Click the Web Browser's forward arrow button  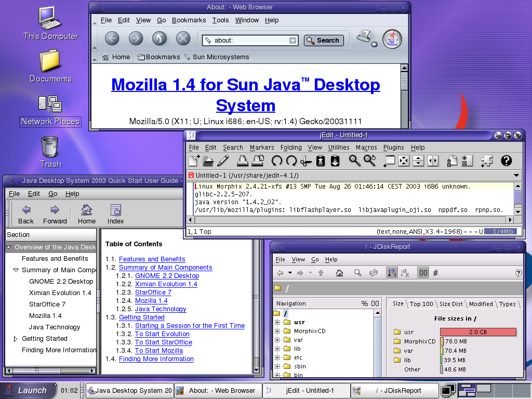click(136, 38)
